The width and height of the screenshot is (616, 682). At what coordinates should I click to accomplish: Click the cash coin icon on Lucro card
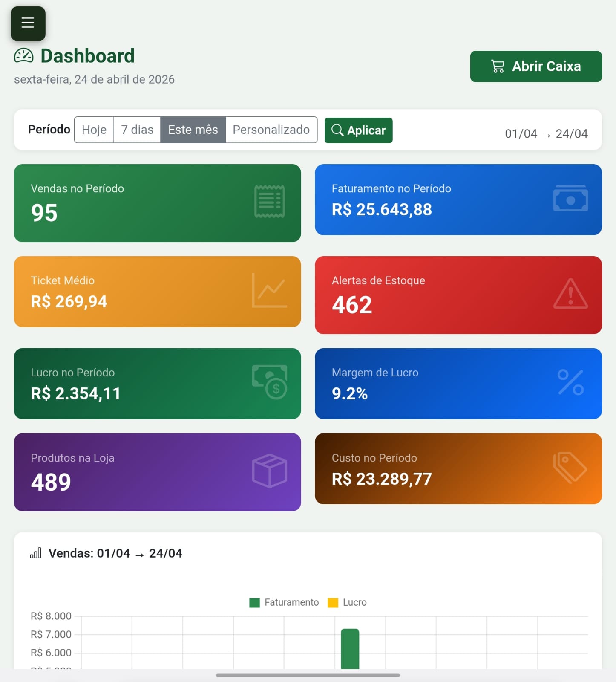coord(270,382)
